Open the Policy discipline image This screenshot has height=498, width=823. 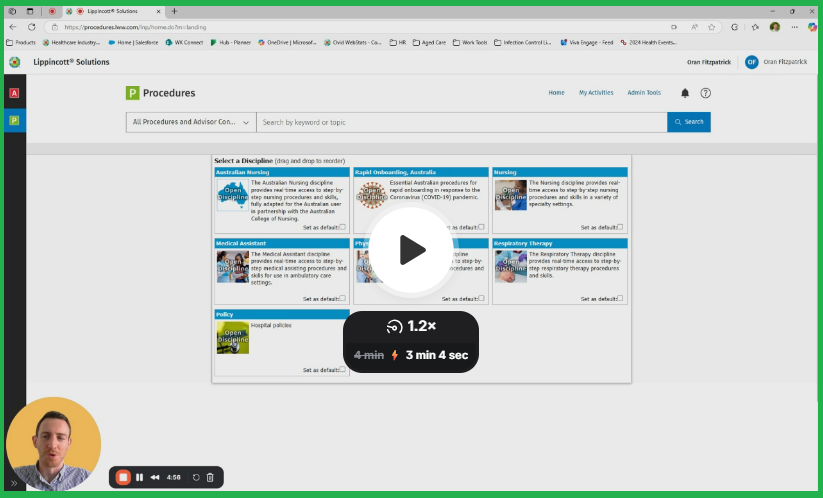(x=232, y=337)
